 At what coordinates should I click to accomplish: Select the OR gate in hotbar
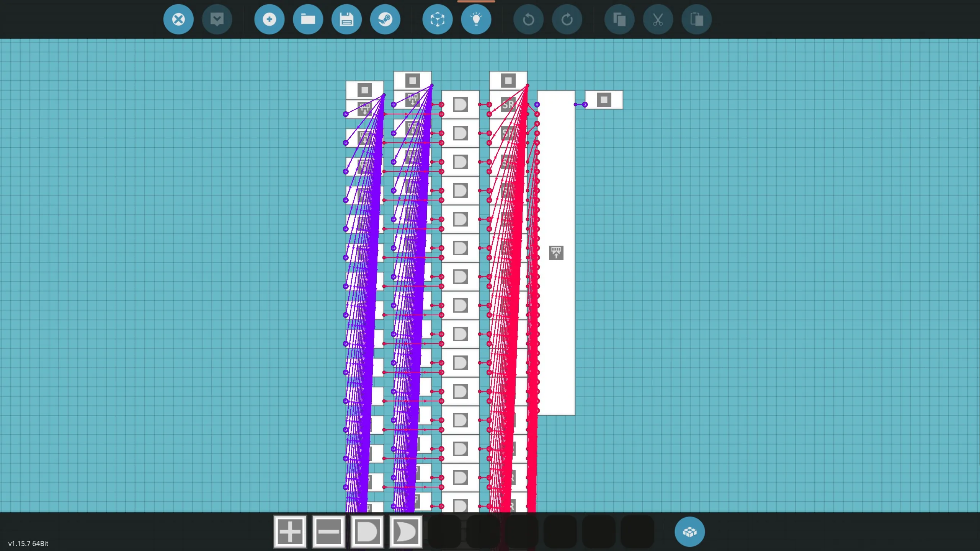pyautogui.click(x=406, y=531)
